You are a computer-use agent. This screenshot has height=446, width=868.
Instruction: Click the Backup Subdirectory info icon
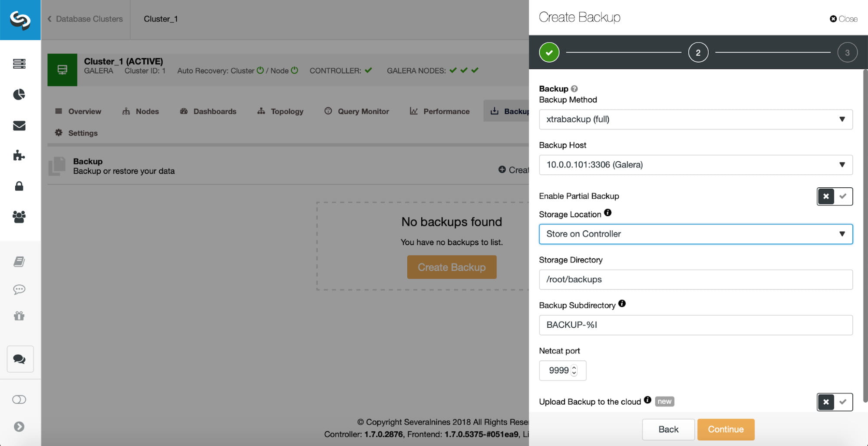(x=622, y=303)
